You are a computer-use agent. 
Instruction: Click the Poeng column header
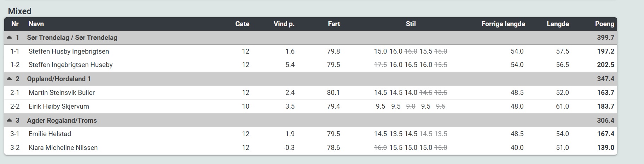[604, 24]
